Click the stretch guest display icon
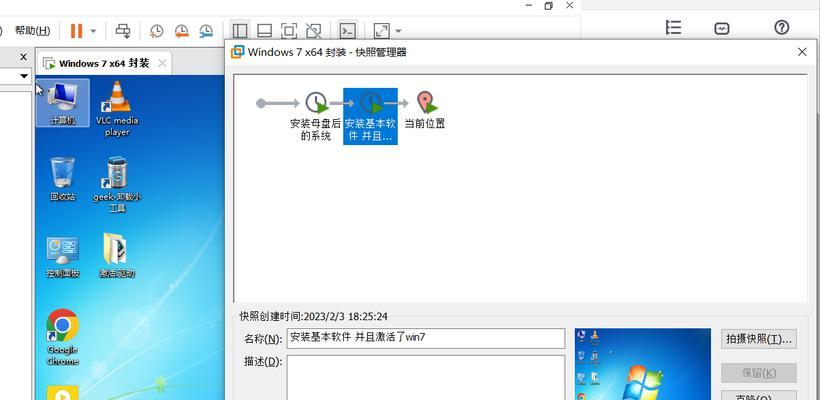 382,31
